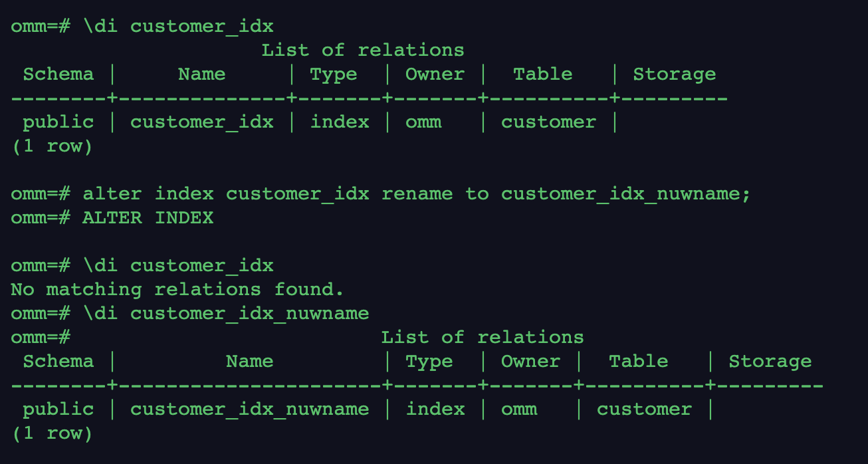
Task: Click 'Type' header in second table
Action: coord(429,362)
